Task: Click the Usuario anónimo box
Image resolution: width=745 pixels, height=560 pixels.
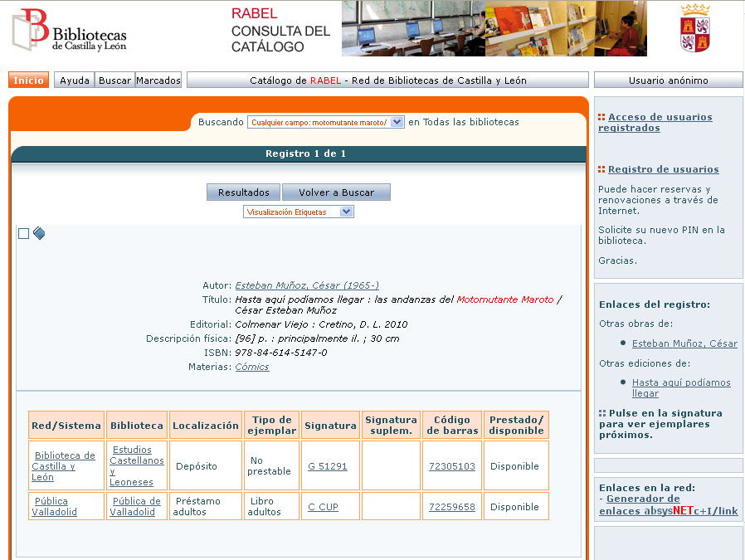Action: (668, 80)
